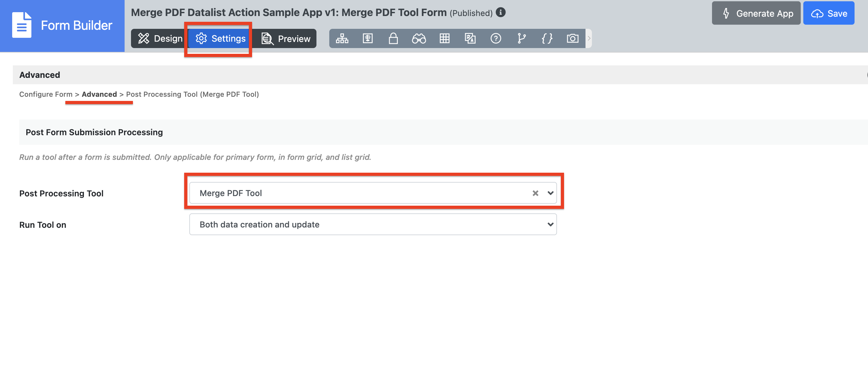Click the binoculars icon in toolbar
The width and height of the screenshot is (868, 371).
[419, 38]
